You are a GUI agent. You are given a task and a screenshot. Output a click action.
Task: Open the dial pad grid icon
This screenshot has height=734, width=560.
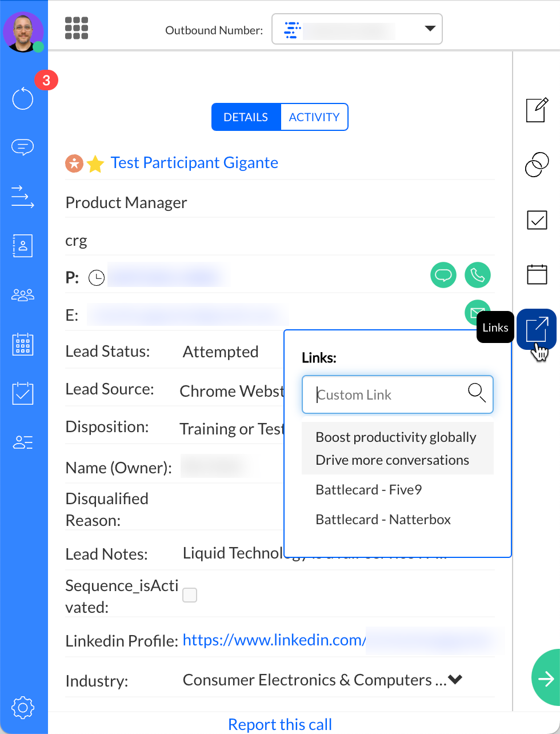pyautogui.click(x=77, y=28)
